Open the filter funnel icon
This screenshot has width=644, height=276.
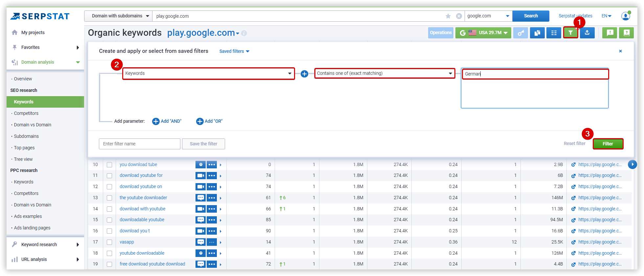pos(570,33)
